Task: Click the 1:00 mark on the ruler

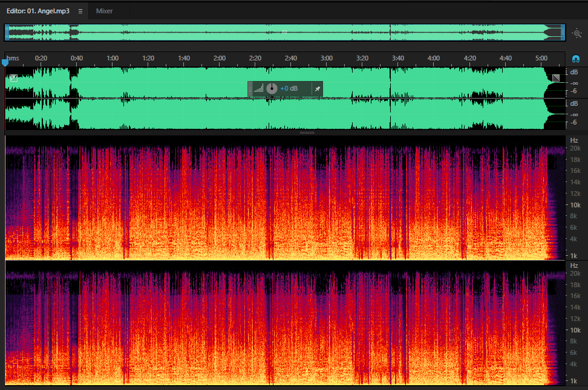Action: tap(113, 58)
